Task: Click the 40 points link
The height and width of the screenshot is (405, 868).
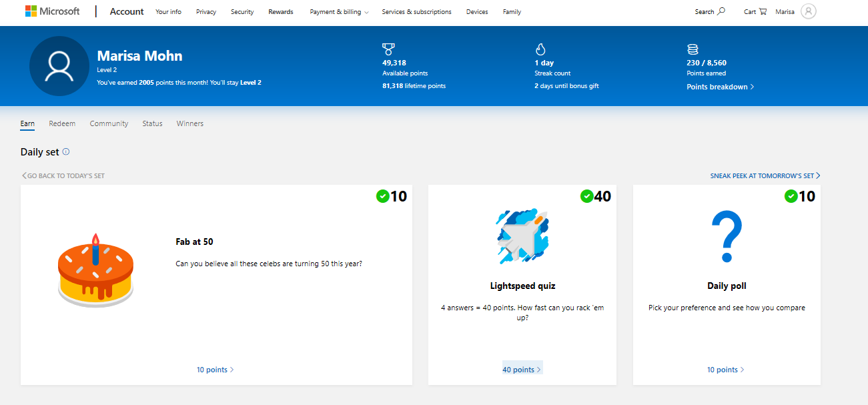Action: pos(522,370)
